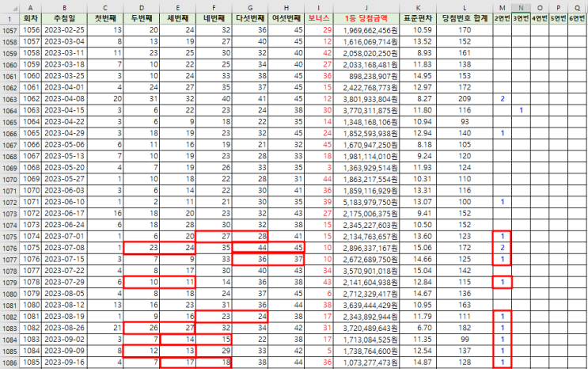The width and height of the screenshot is (588, 369).
Task: Select column header J
Action: [x=366, y=8]
